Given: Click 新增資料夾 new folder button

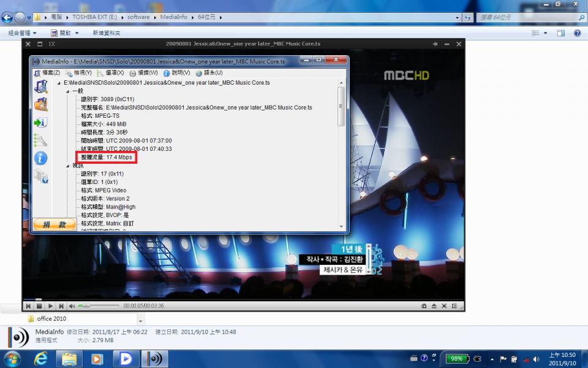Looking at the screenshot, I should tap(107, 33).
